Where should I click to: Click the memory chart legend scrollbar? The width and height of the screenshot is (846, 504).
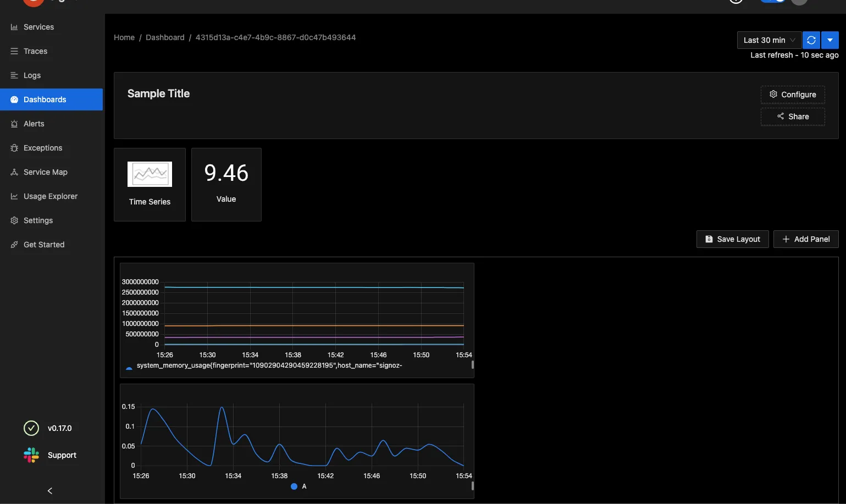coord(473,364)
